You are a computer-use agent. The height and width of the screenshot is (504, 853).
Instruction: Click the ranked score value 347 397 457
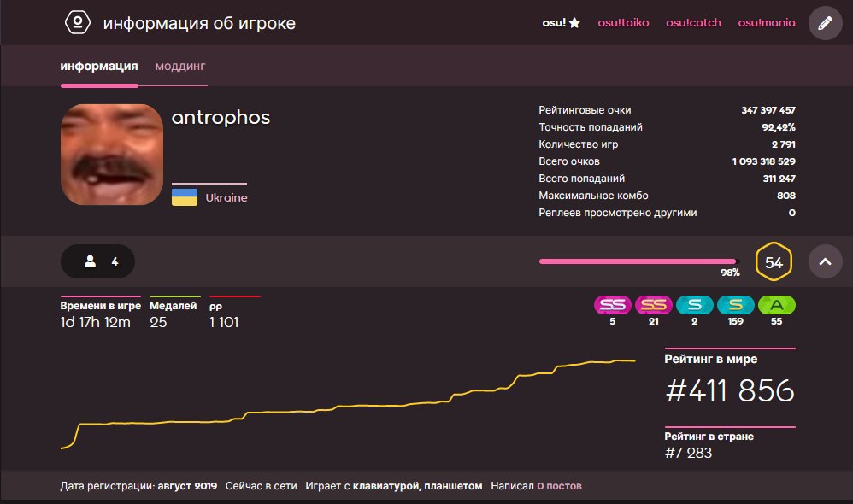768,110
